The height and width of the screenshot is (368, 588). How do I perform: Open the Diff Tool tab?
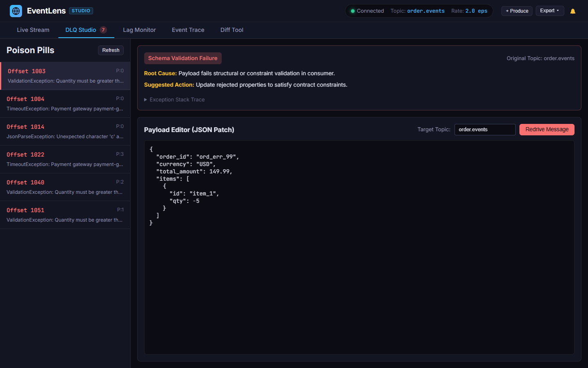[x=232, y=30]
